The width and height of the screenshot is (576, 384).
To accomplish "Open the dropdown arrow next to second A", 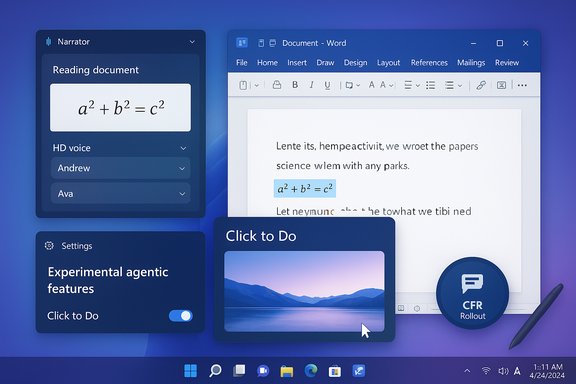I will pyautogui.click(x=391, y=86).
